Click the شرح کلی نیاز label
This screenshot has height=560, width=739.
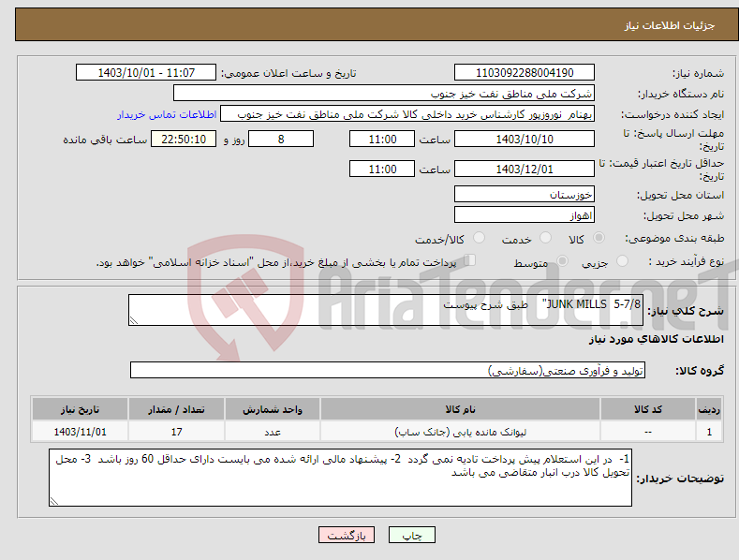click(x=686, y=311)
